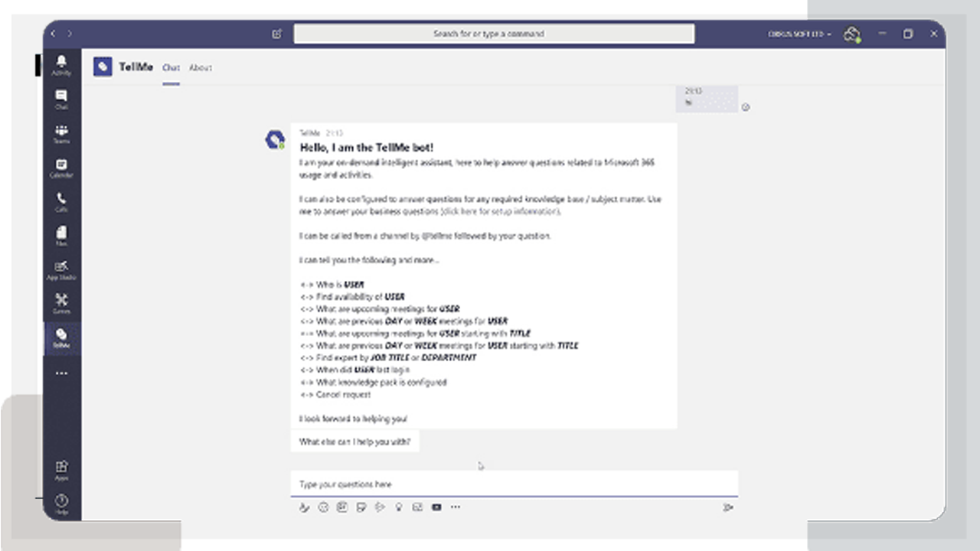980x551 pixels.
Task: Click the Find expert by JOB TITLE line
Action: (x=387, y=357)
